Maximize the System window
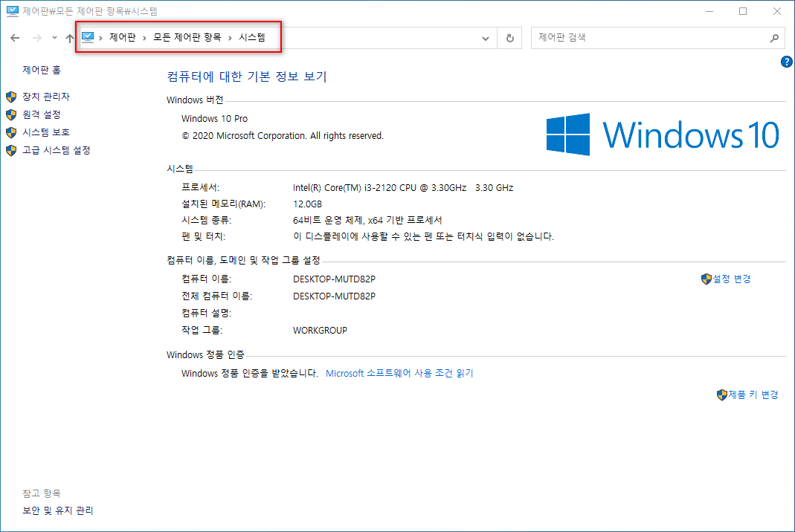795x532 pixels. pos(743,11)
